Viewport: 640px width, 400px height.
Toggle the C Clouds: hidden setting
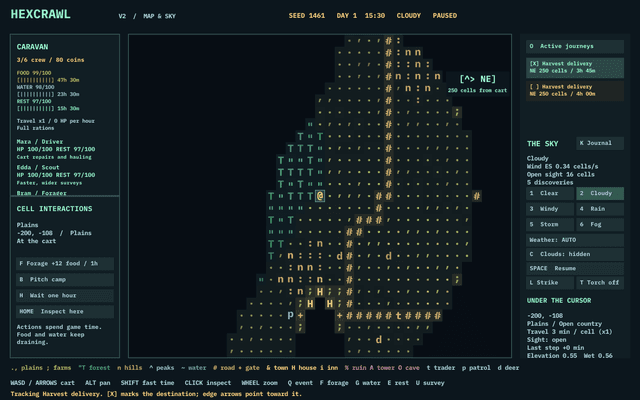(575, 254)
